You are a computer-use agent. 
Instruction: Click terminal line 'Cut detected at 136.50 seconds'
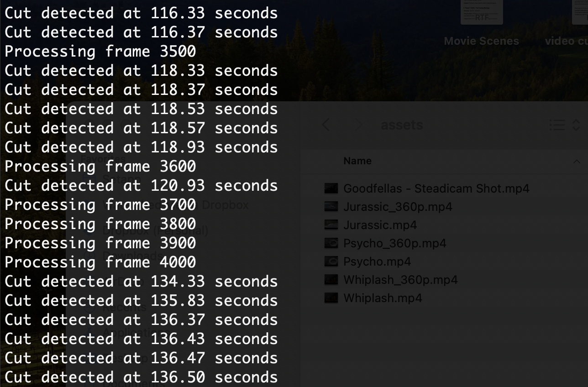point(141,377)
